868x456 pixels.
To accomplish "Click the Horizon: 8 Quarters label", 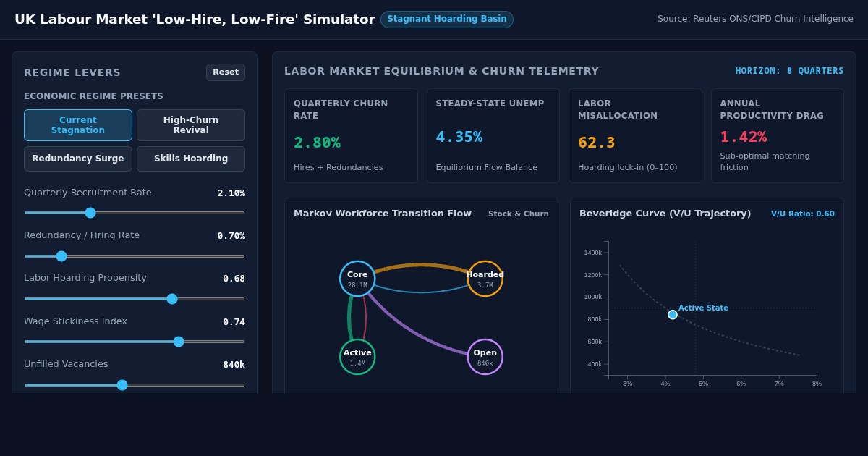I will tap(790, 71).
